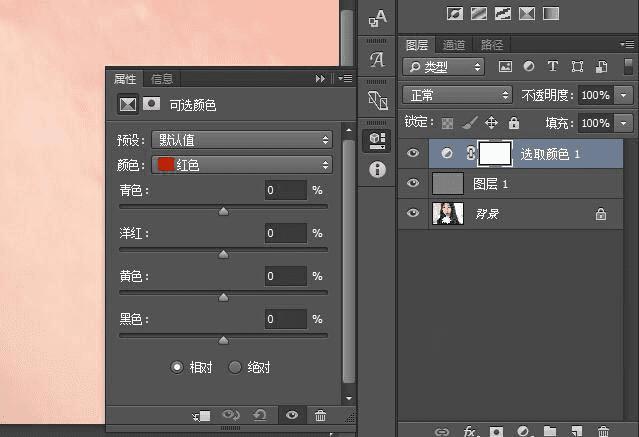Screen dimensions: 639x437
Task: Create a new layer icon
Action: click(576, 431)
